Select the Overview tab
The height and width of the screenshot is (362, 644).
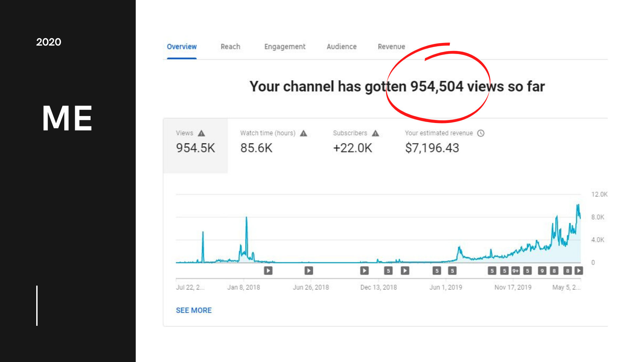pos(182,47)
